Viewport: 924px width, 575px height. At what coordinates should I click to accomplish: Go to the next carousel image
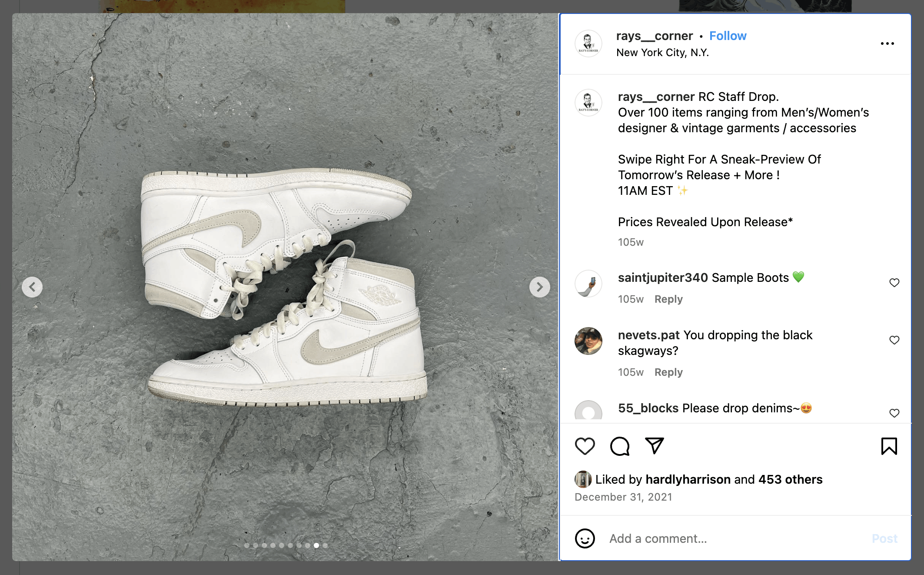pyautogui.click(x=539, y=287)
